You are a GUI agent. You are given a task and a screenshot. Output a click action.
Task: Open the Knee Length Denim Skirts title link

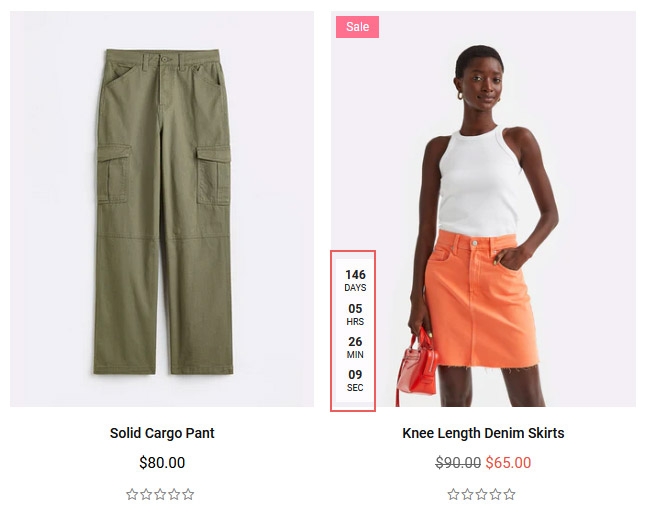tap(483, 433)
